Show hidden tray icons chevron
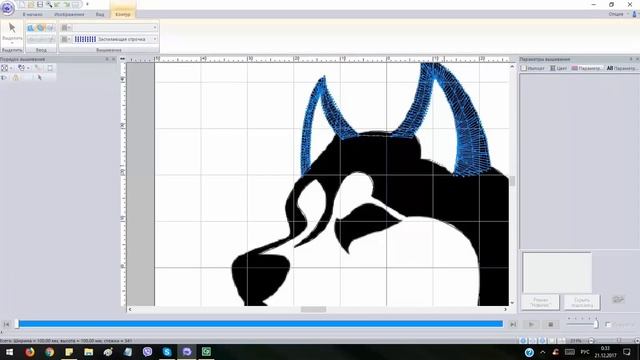This screenshot has width=640, height=360. pyautogui.click(x=542, y=352)
